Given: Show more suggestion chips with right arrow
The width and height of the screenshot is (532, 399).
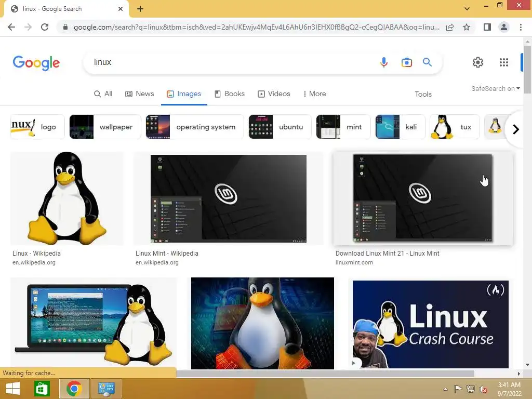Looking at the screenshot, I should click(x=516, y=129).
